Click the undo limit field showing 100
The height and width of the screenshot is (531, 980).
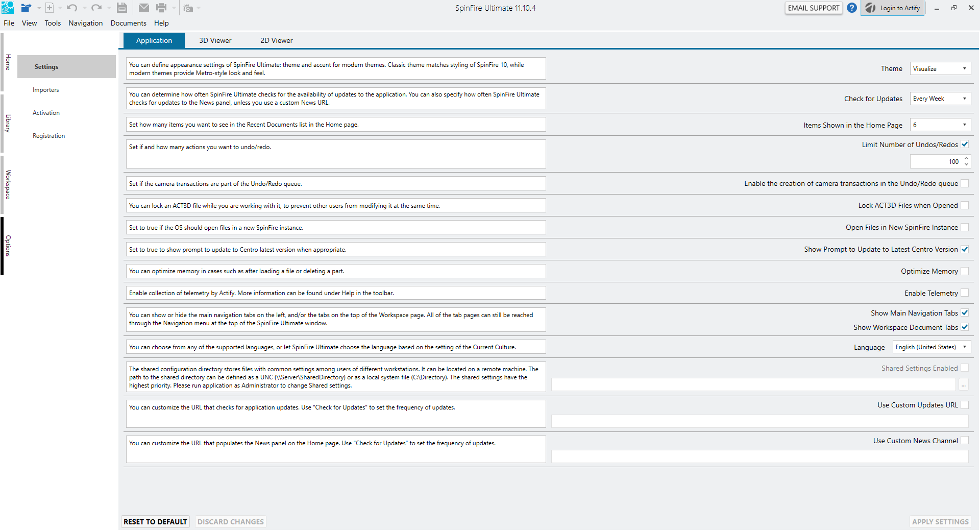click(936, 162)
